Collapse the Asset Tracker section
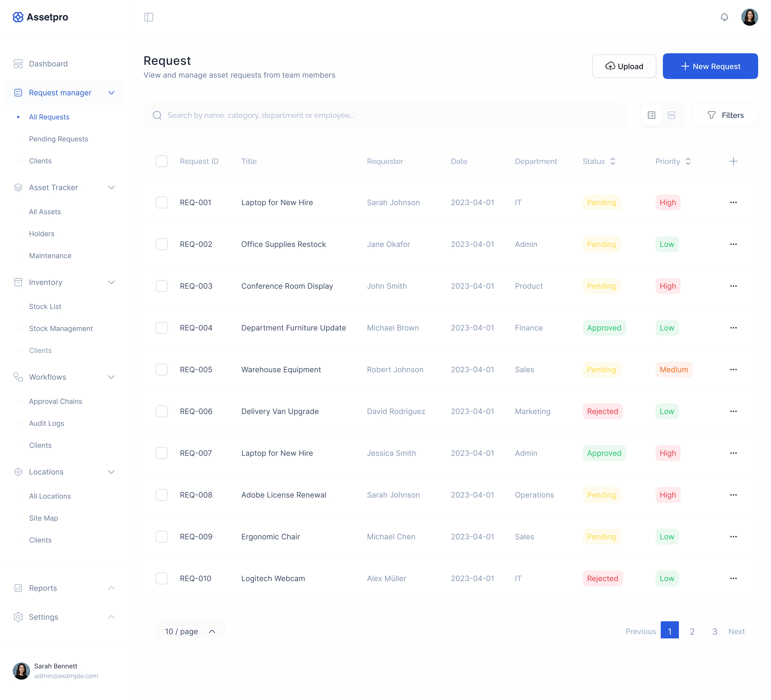 point(111,187)
